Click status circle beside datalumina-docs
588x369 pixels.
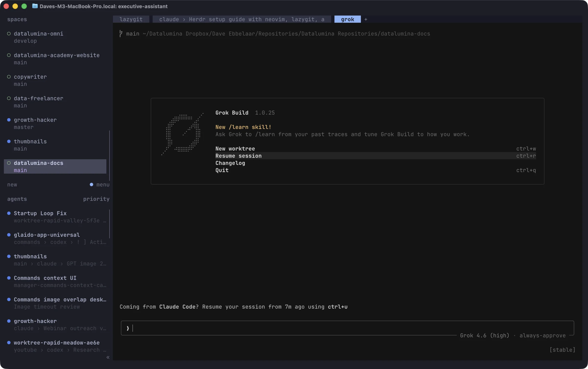click(9, 163)
